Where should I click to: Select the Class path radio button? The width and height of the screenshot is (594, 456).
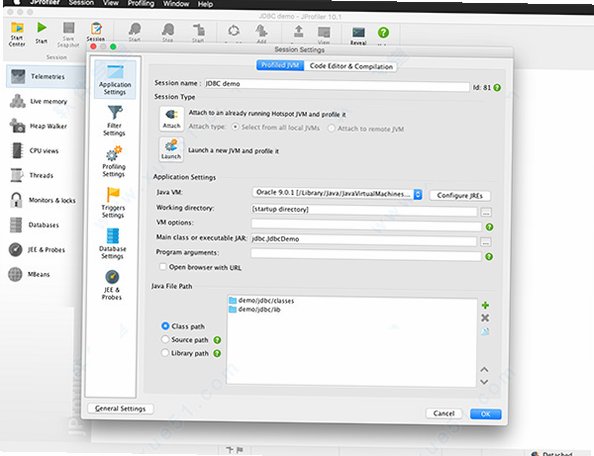(165, 326)
